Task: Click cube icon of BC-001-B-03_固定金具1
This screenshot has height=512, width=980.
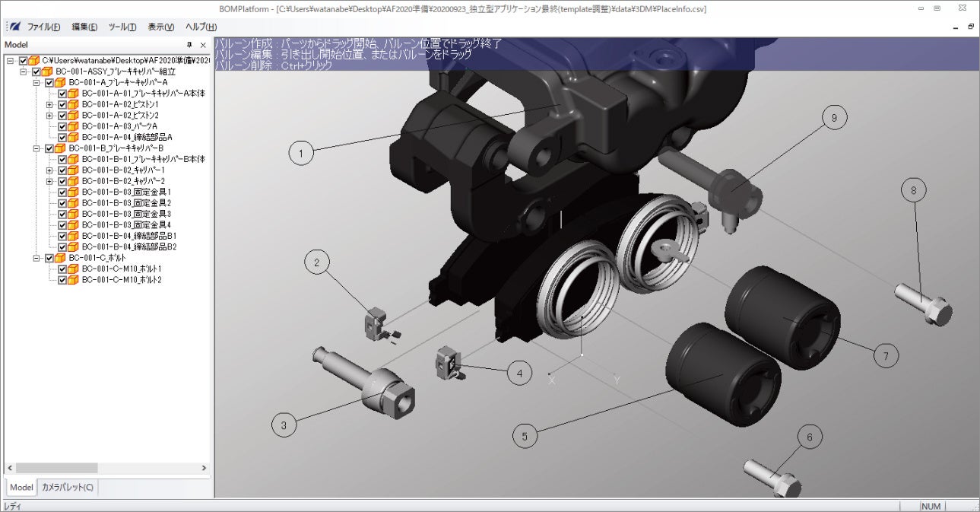Action: tap(74, 192)
